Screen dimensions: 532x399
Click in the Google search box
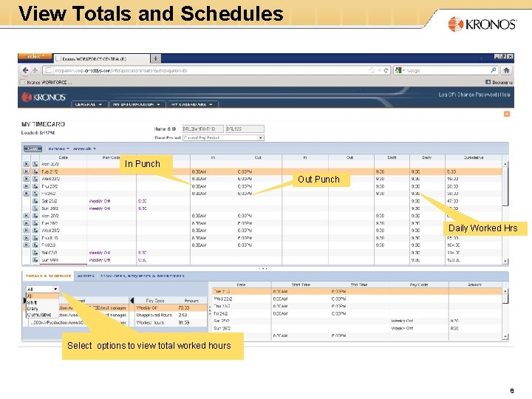tap(446, 70)
